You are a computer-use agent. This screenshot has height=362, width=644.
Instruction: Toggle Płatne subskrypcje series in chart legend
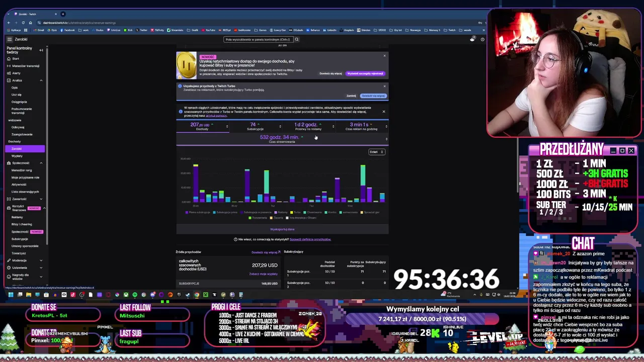coord(198,212)
